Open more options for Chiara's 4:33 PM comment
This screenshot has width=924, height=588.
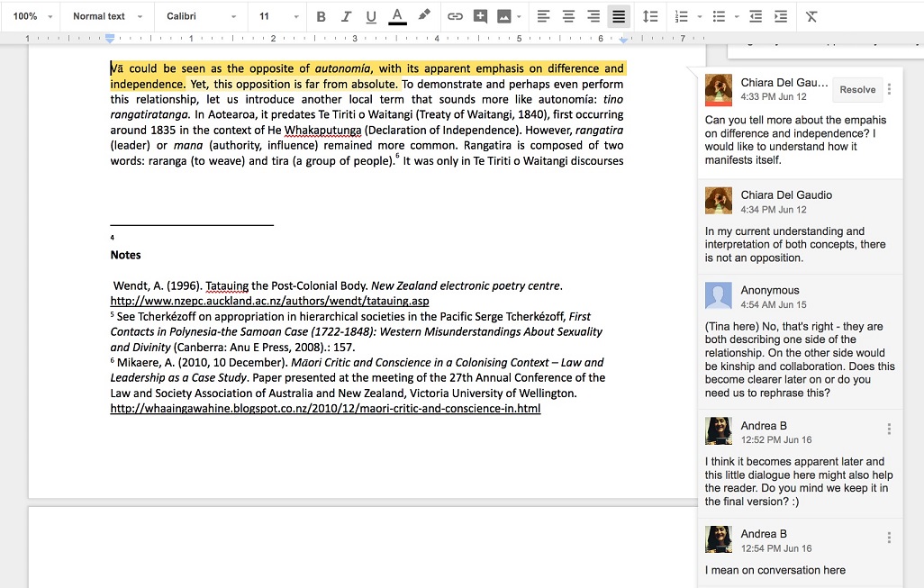(889, 89)
